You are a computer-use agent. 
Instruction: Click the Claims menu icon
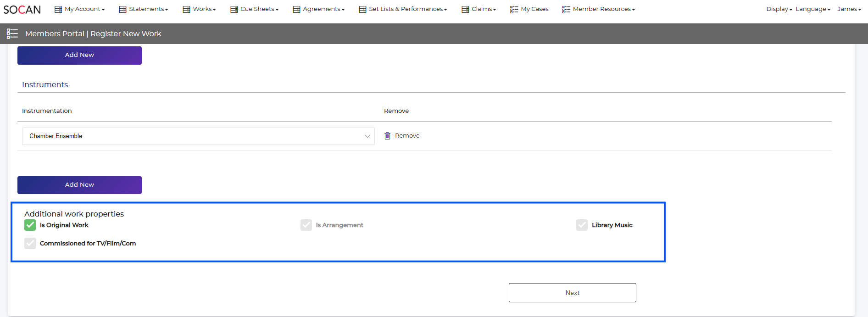[465, 9]
